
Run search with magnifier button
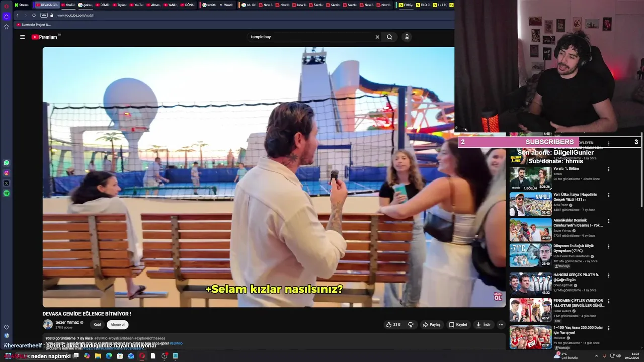pyautogui.click(x=389, y=37)
